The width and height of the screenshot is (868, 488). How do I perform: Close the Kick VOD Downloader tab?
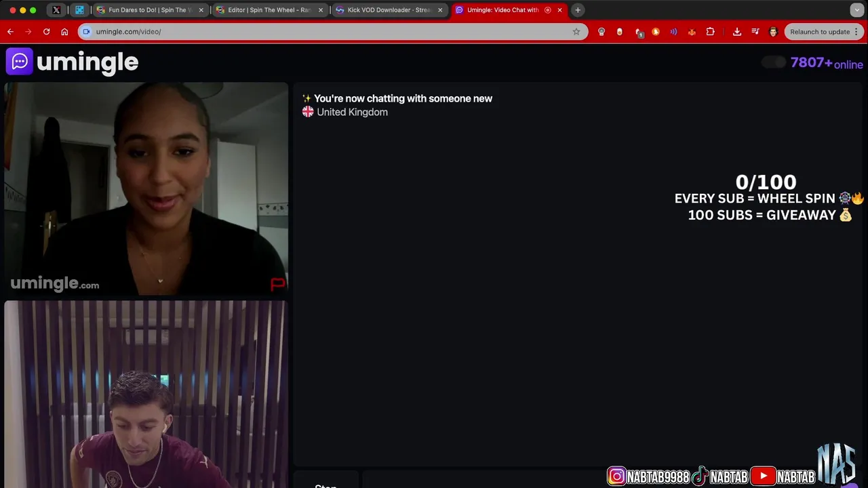[x=440, y=10]
